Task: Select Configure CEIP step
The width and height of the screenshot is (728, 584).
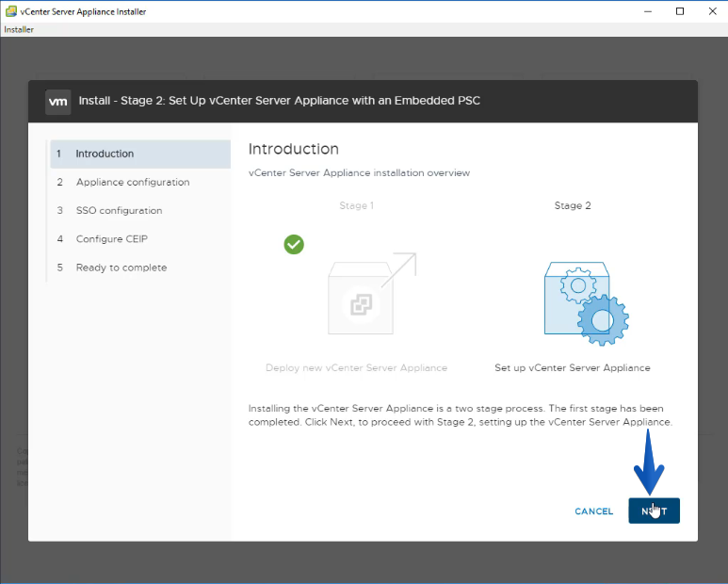Action: [x=140, y=238]
